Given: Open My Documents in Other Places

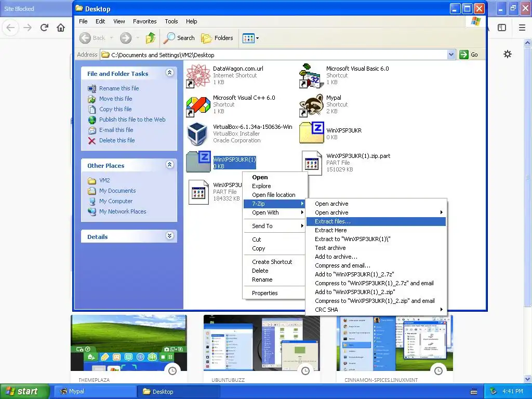Looking at the screenshot, I should coord(117,191).
